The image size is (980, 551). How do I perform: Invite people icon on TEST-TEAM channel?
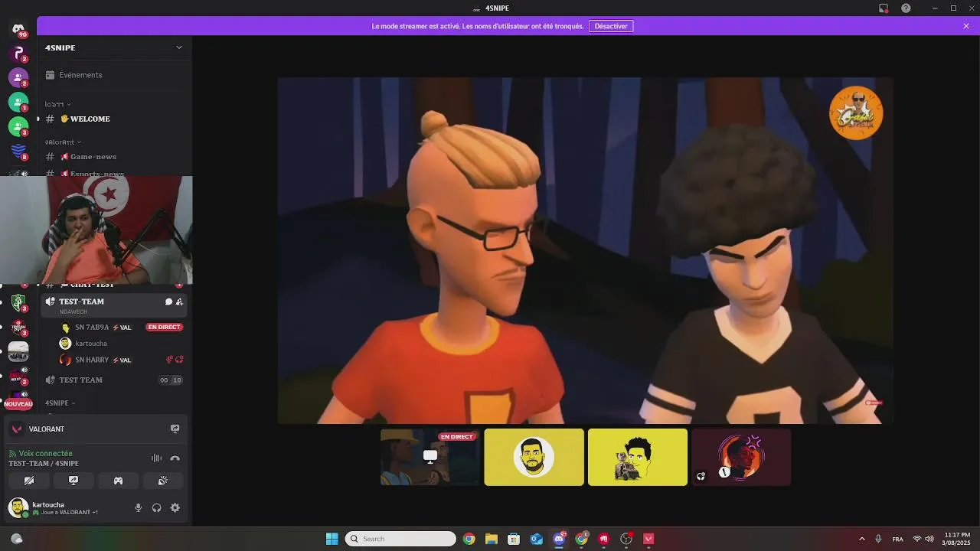click(179, 302)
